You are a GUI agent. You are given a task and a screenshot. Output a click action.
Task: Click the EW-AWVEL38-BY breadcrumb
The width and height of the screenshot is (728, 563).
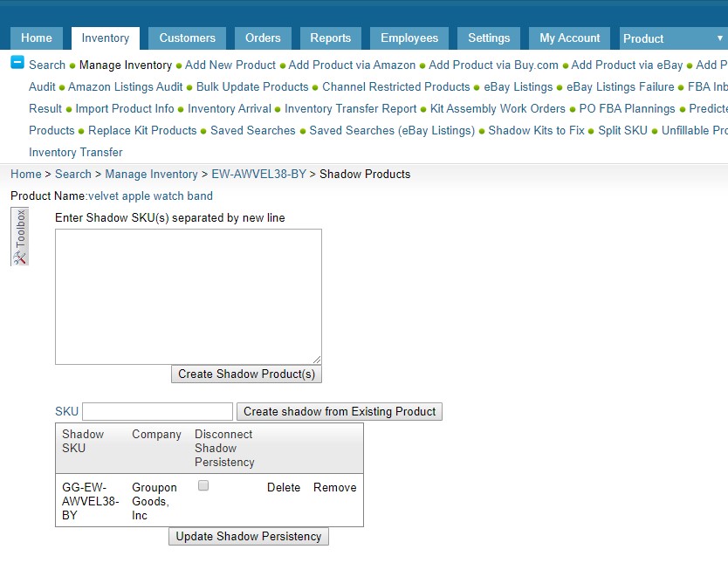[258, 174]
